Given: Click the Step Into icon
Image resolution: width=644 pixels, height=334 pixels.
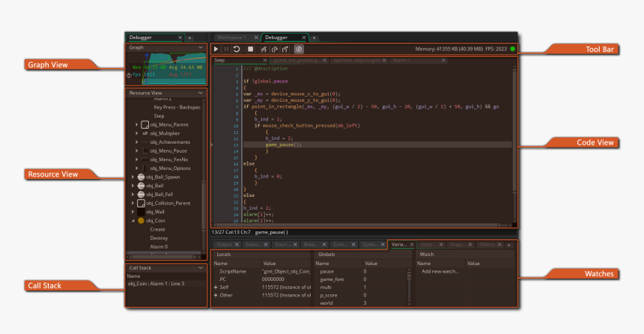Looking at the screenshot, I should [x=264, y=49].
